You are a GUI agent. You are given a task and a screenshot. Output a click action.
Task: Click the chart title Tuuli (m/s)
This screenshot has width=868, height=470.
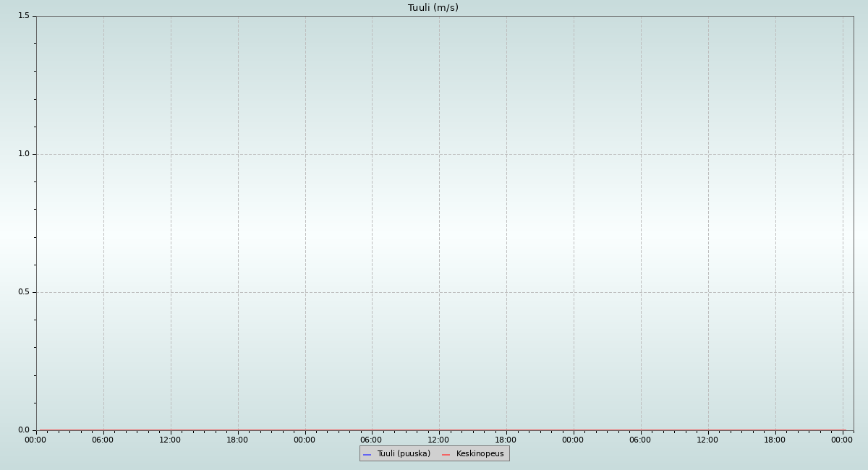point(433,8)
